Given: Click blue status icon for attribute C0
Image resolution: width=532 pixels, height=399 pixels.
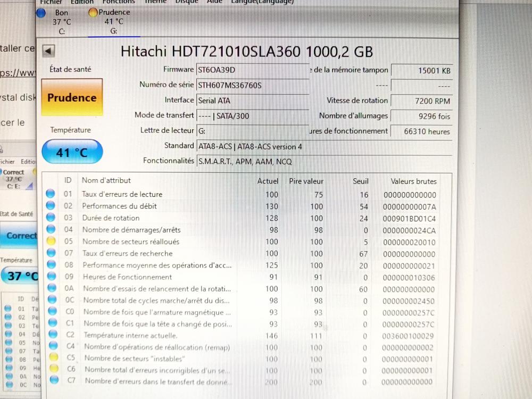Looking at the screenshot, I should coord(53,311).
